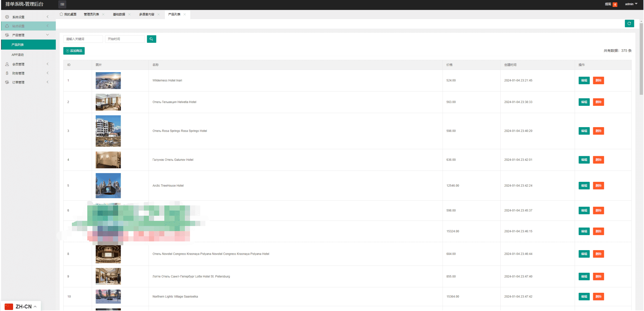Open the admin user dropdown

point(631,4)
